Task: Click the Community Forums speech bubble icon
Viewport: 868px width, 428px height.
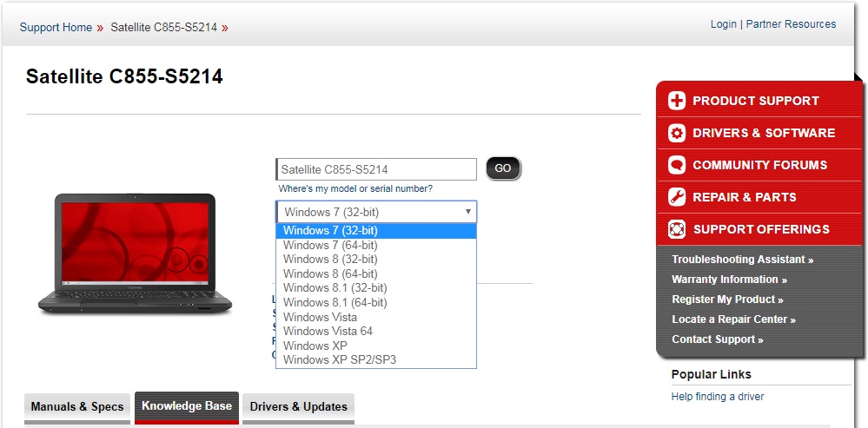Action: click(677, 165)
